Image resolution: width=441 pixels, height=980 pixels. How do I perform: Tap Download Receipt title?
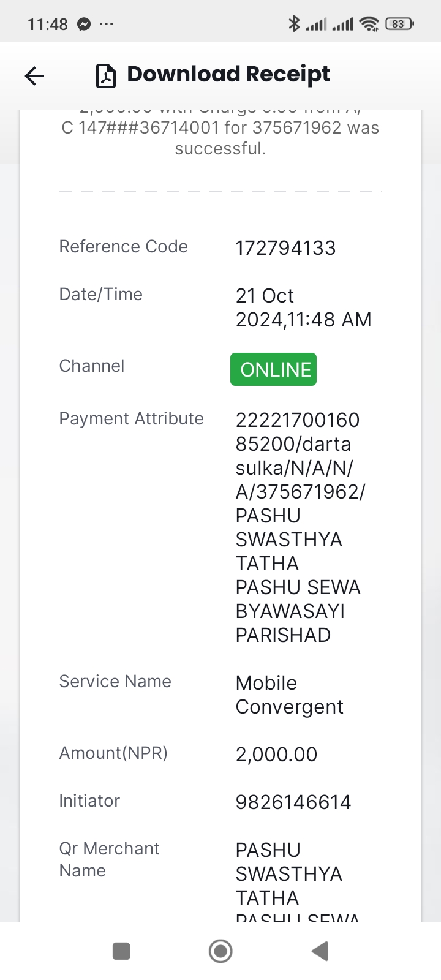[x=228, y=74]
